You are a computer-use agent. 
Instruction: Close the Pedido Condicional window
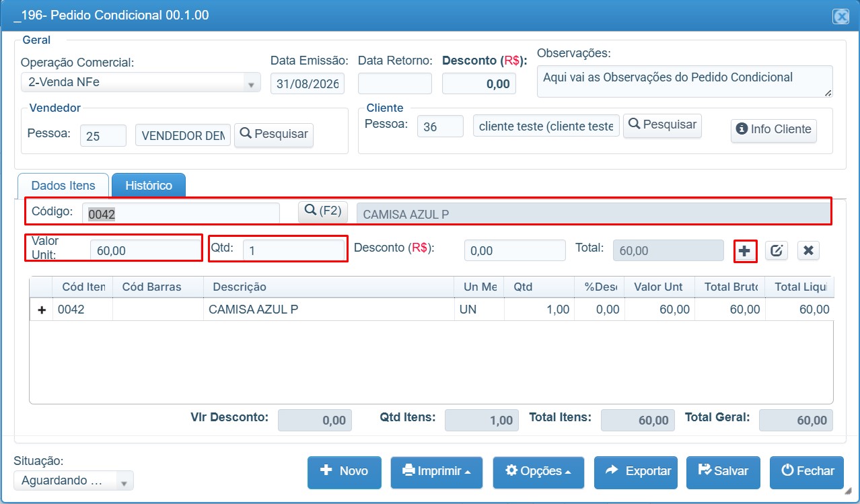[x=841, y=17]
